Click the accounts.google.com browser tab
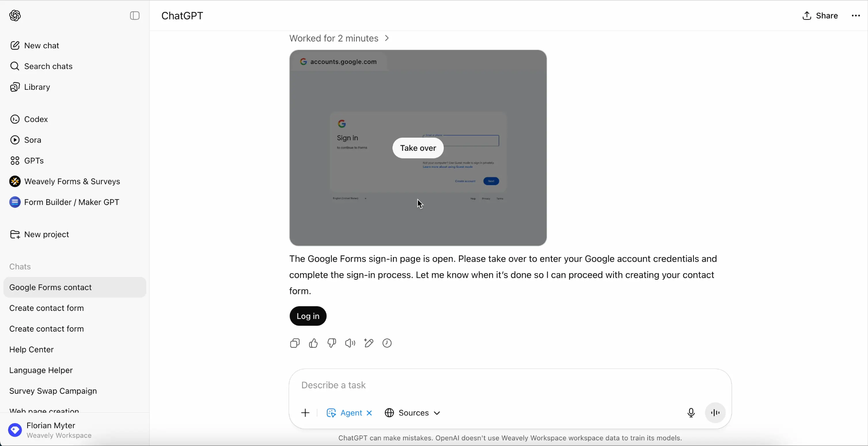Image resolution: width=868 pixels, height=446 pixels. tap(339, 61)
